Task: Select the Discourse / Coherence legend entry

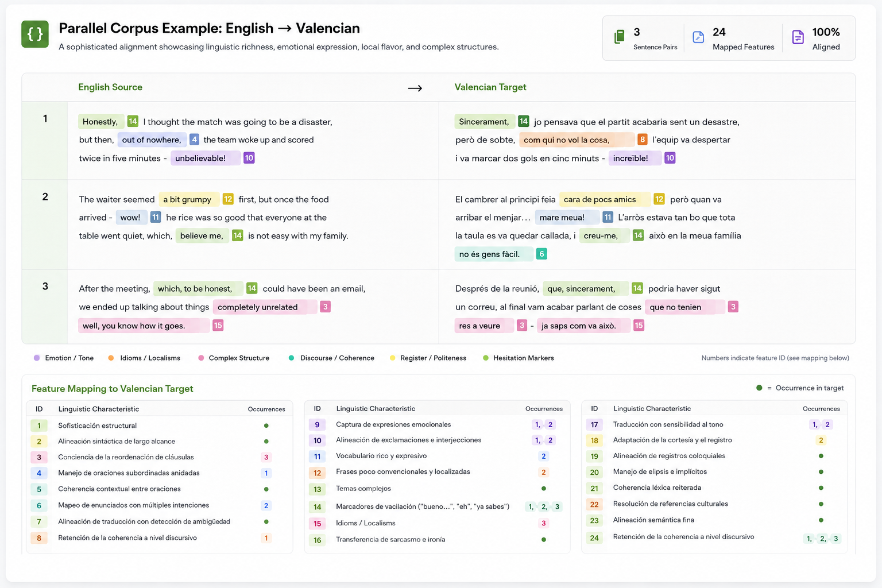Action: 331,358
